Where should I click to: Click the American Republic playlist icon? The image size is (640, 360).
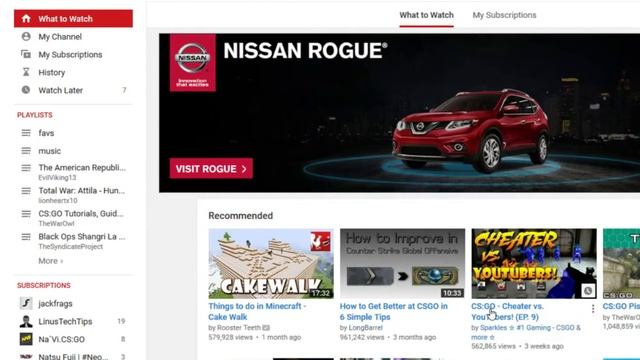26,168
